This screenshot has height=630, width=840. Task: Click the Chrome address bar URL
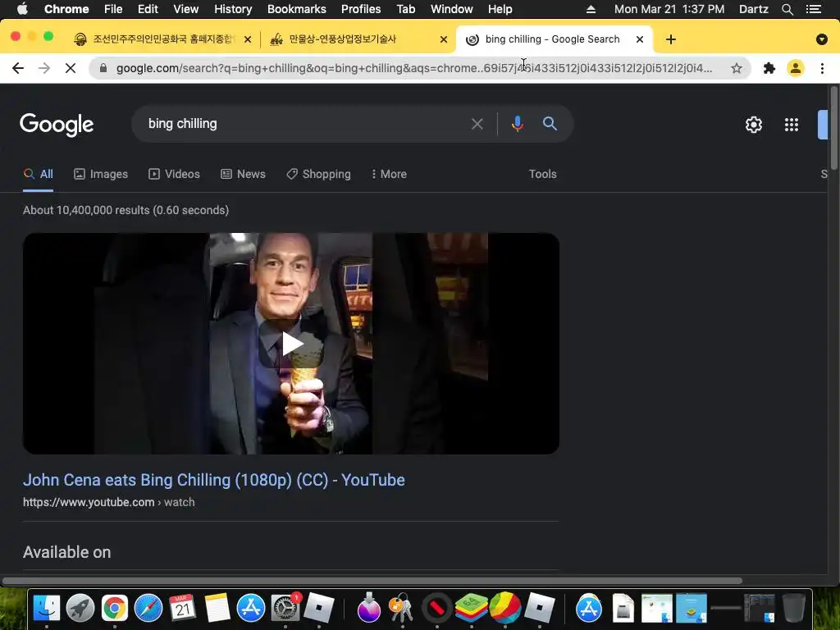(x=413, y=68)
